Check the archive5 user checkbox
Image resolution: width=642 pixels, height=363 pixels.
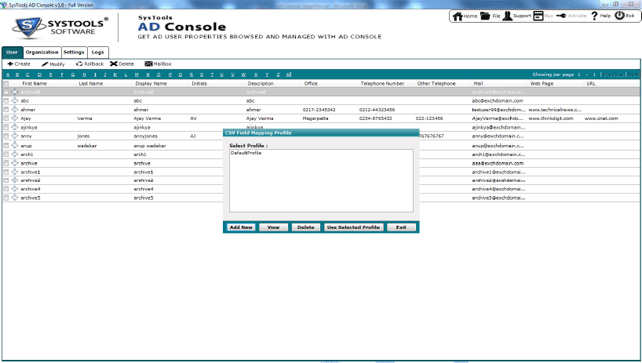click(x=6, y=198)
